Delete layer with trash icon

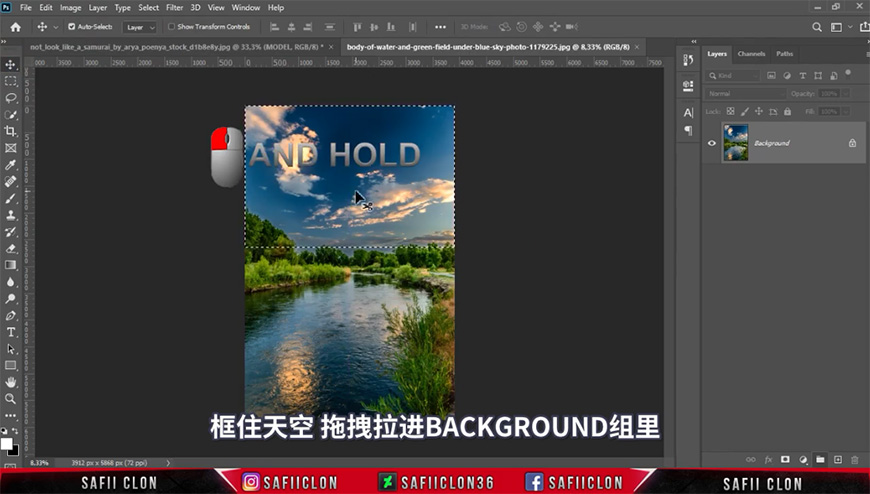(855, 460)
